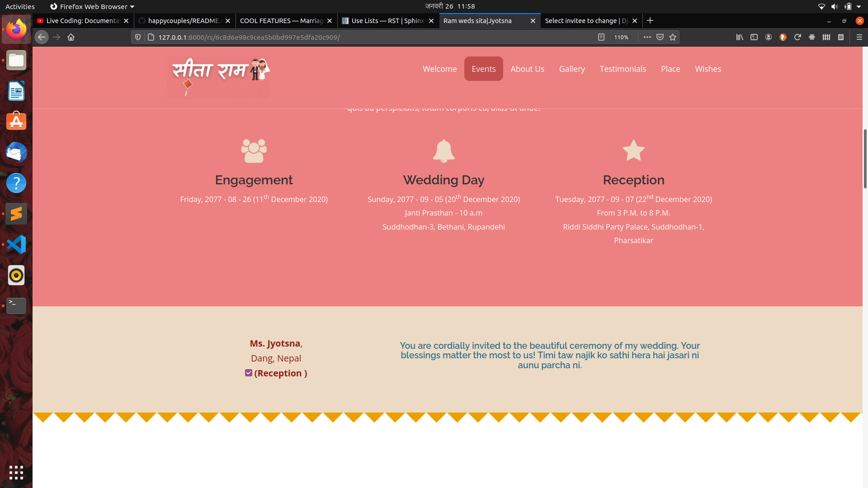Image resolution: width=868 pixels, height=488 pixels.
Task: Close the Ram weds sita|Jyotsna tab
Action: 533,21
